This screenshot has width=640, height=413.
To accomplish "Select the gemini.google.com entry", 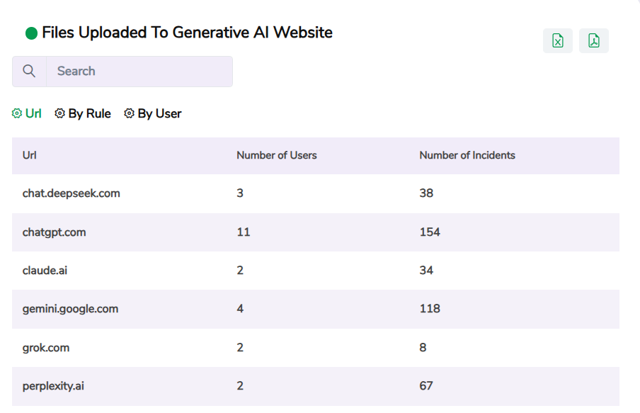I will click(x=70, y=309).
